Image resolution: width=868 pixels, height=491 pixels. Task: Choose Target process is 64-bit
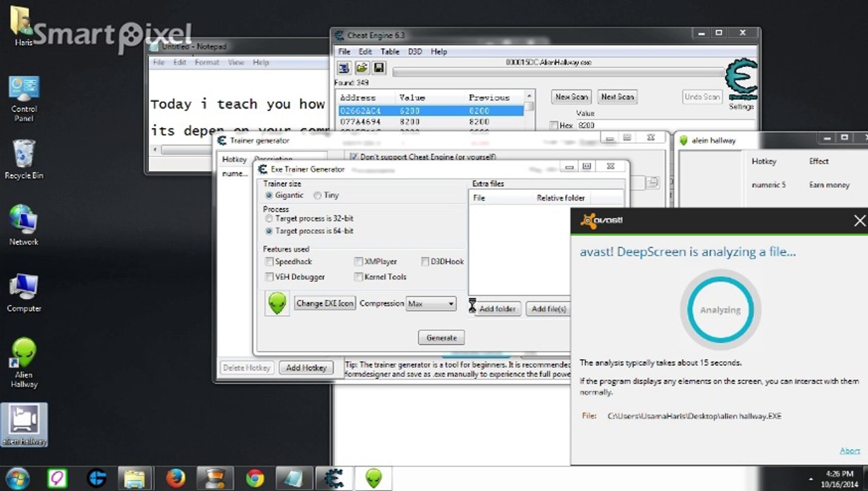click(x=309, y=231)
